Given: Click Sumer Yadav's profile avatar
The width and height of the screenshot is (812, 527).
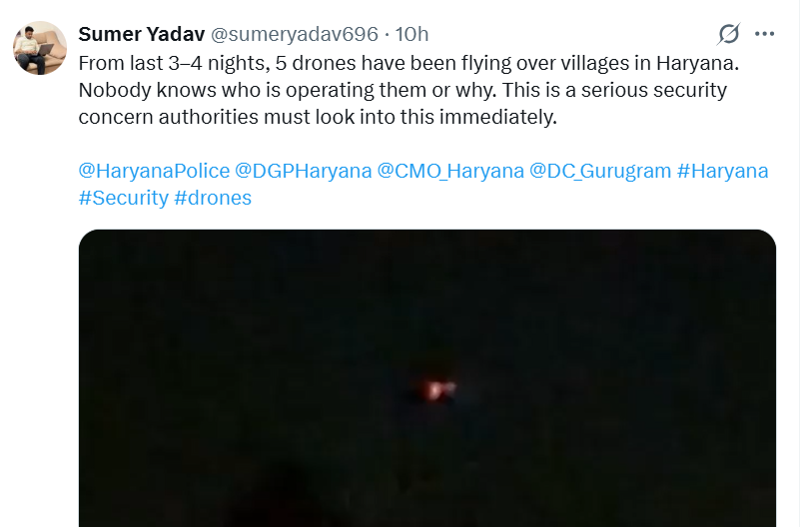Looking at the screenshot, I should (39, 48).
